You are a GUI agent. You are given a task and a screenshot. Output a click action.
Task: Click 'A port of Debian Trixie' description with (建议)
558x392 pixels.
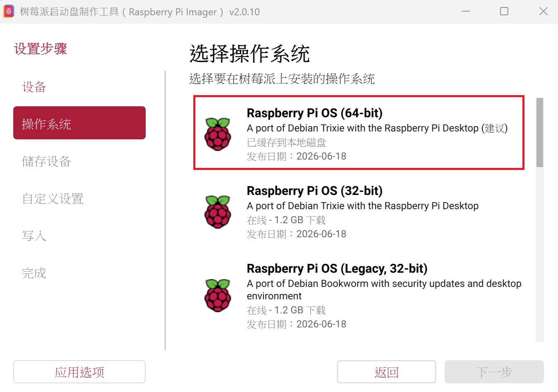pyautogui.click(x=377, y=128)
